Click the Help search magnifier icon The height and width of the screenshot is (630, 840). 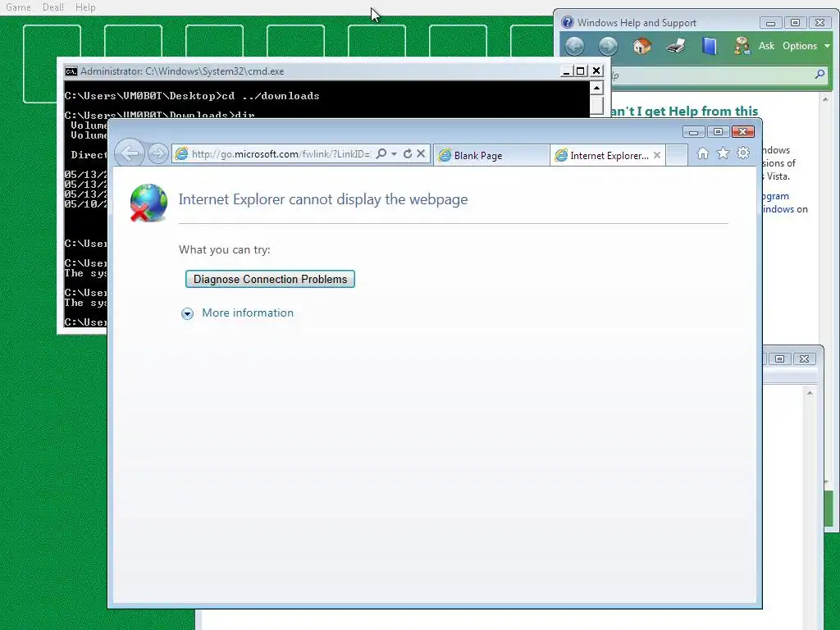tap(819, 75)
